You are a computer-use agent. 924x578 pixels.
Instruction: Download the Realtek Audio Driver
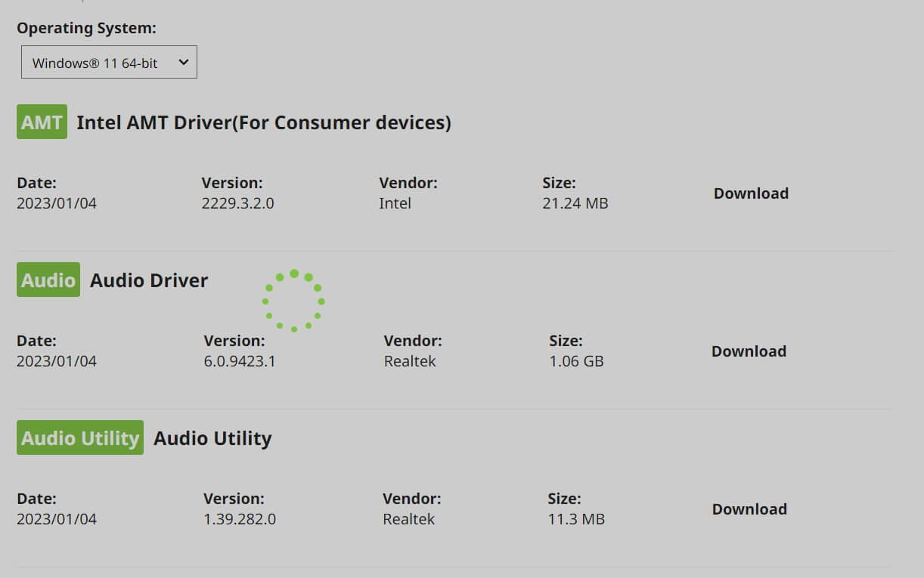pos(749,351)
